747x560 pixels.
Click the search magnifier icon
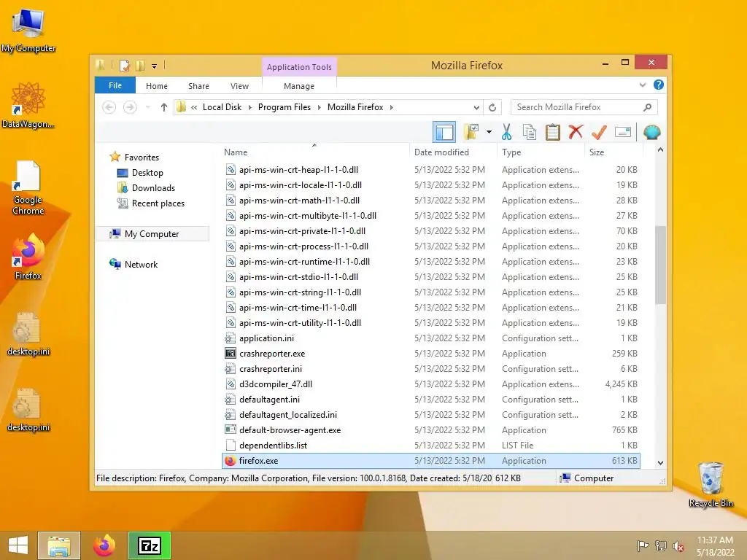click(648, 107)
